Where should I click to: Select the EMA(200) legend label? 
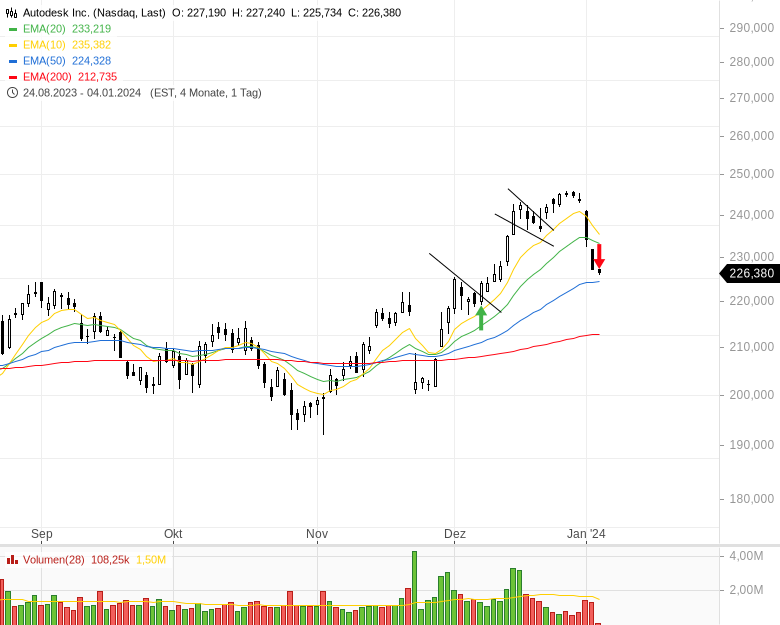pos(47,77)
